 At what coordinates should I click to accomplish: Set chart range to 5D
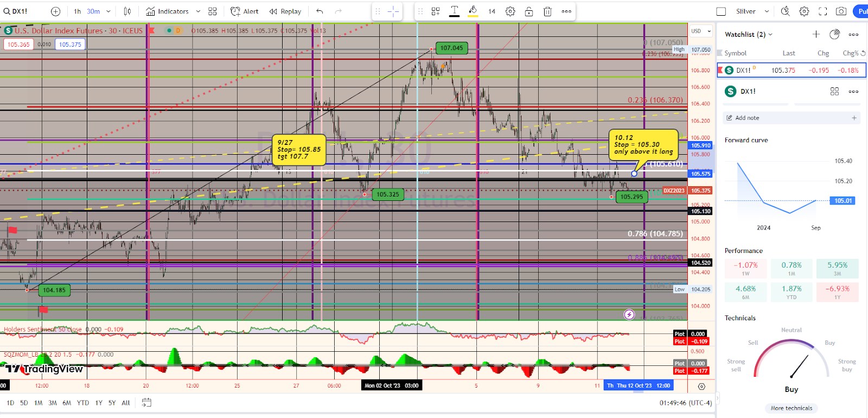[24, 403]
